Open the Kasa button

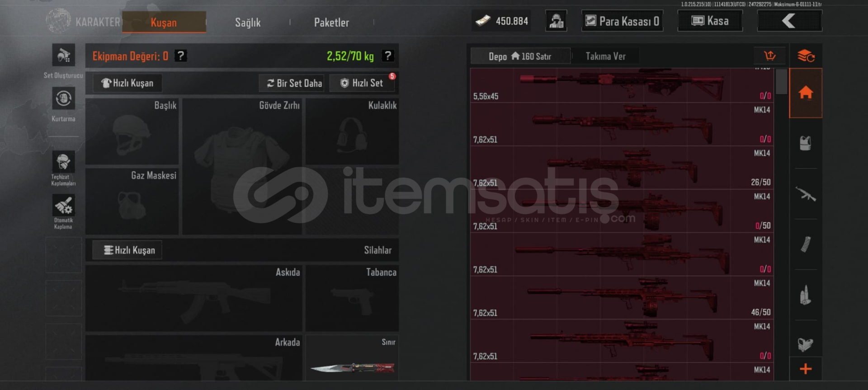click(710, 21)
